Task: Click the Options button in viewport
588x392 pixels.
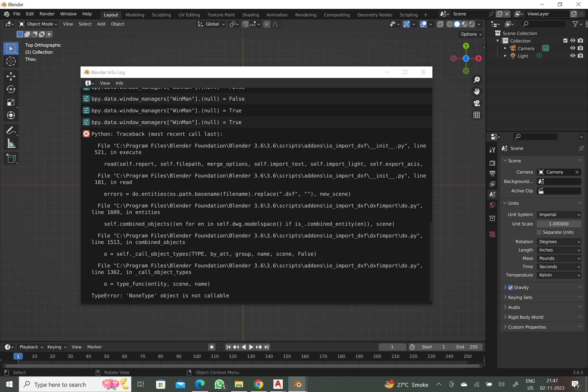Action: tap(471, 34)
